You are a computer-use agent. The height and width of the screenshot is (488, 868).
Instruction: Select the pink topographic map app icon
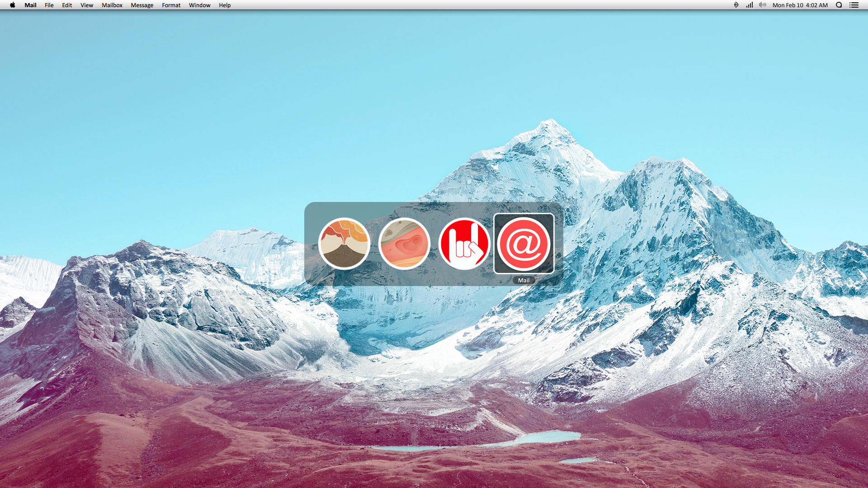click(x=404, y=244)
